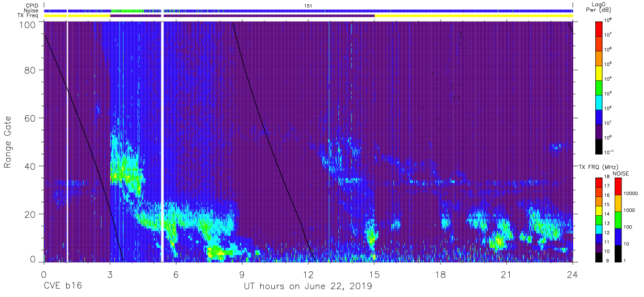Click the 10^-1 label on the power scale
Screen dimensions: 644x297
click(609, 152)
